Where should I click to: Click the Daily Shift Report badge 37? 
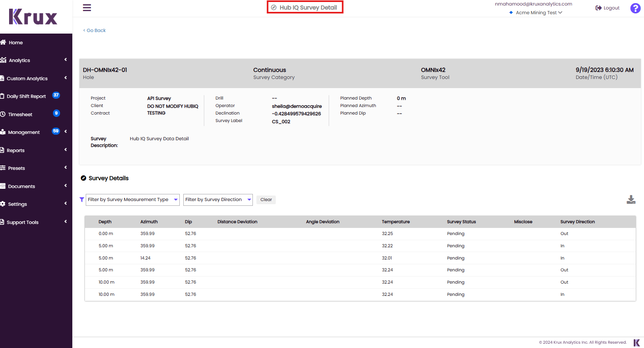(x=56, y=95)
